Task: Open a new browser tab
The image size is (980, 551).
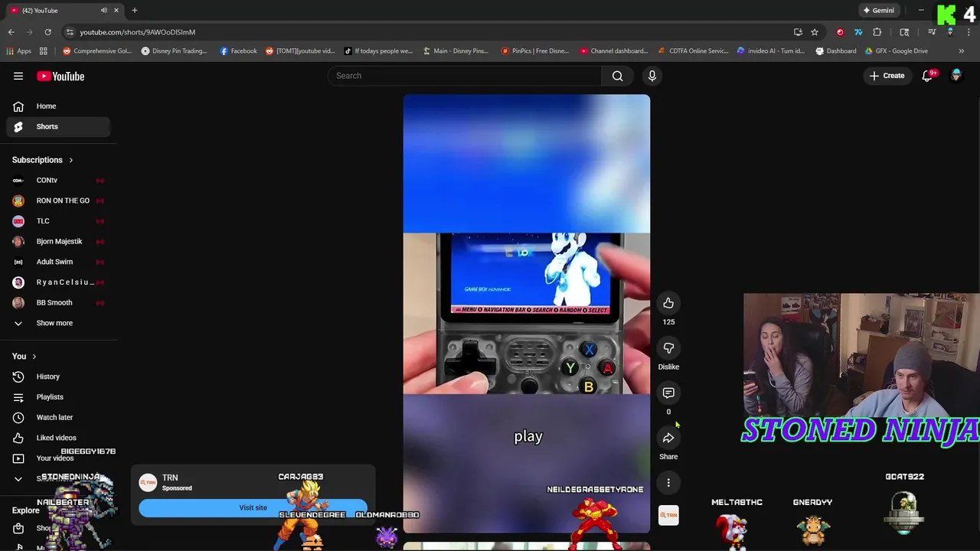Action: (x=134, y=10)
